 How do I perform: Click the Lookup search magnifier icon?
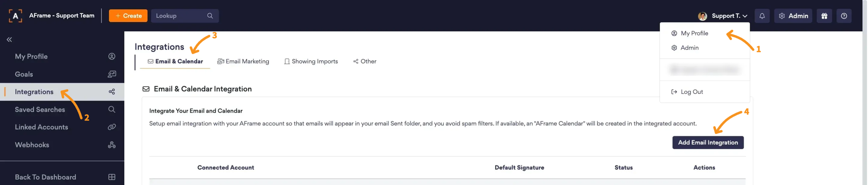point(210,16)
